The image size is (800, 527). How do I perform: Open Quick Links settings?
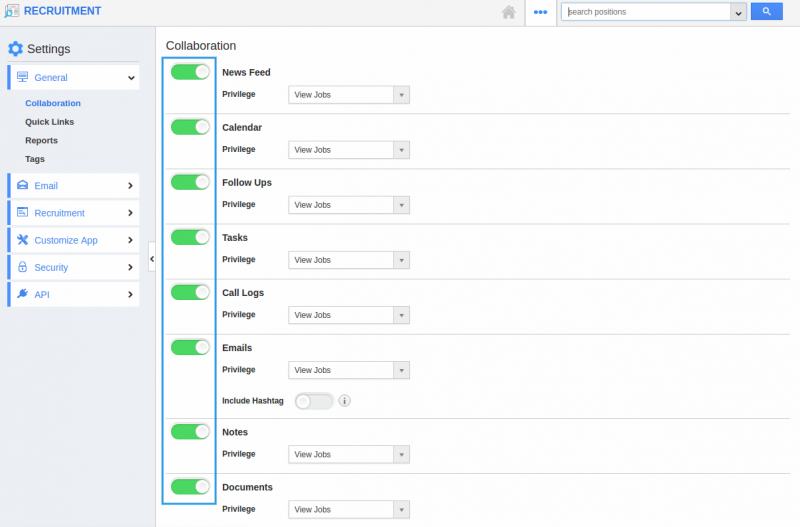[x=49, y=122]
